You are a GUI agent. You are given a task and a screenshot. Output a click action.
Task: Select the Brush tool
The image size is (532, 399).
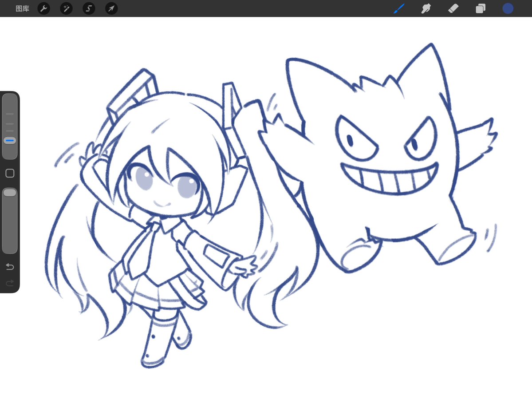coord(399,8)
